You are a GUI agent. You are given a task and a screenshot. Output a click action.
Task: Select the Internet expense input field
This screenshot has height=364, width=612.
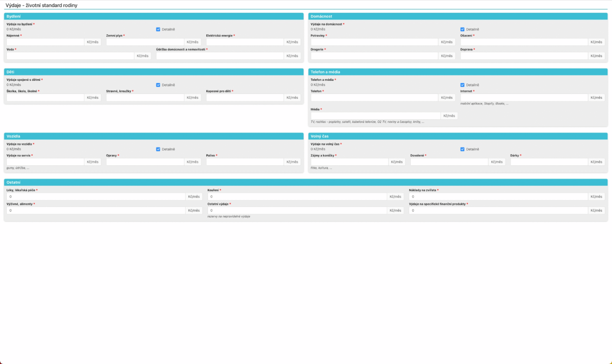(524, 98)
